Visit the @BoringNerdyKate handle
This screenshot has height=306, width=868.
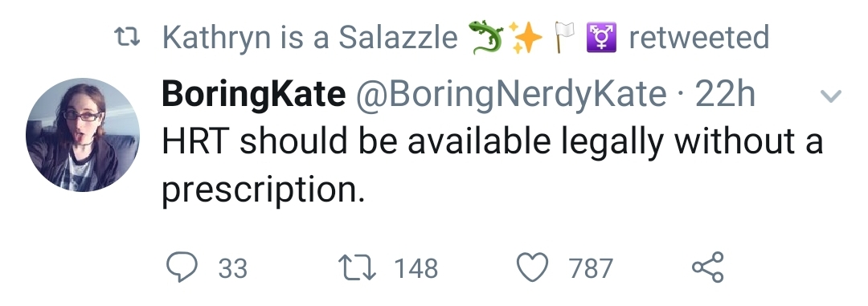pyautogui.click(x=510, y=94)
